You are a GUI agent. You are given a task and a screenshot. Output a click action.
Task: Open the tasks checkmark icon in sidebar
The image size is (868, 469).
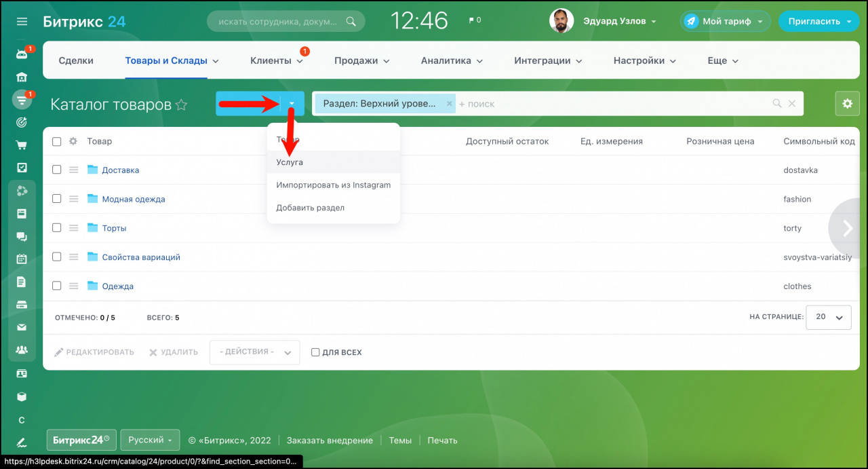[22, 168]
